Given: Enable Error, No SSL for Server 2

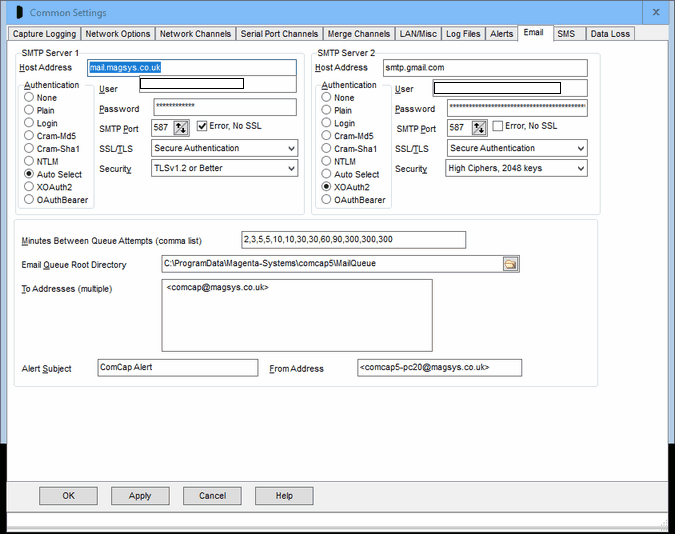Looking at the screenshot, I should 498,127.
